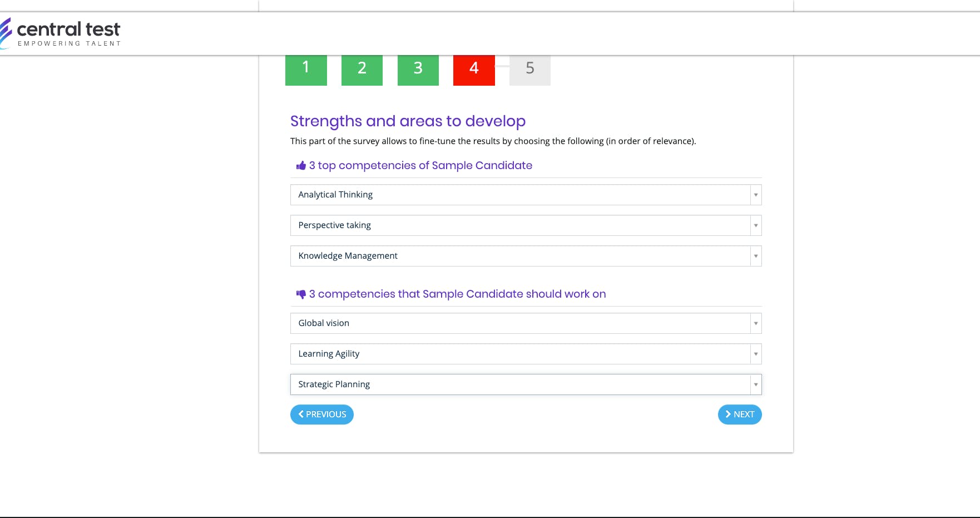Viewport: 980px width, 518px height.
Task: Expand the Global vision dropdown
Action: tap(526, 323)
